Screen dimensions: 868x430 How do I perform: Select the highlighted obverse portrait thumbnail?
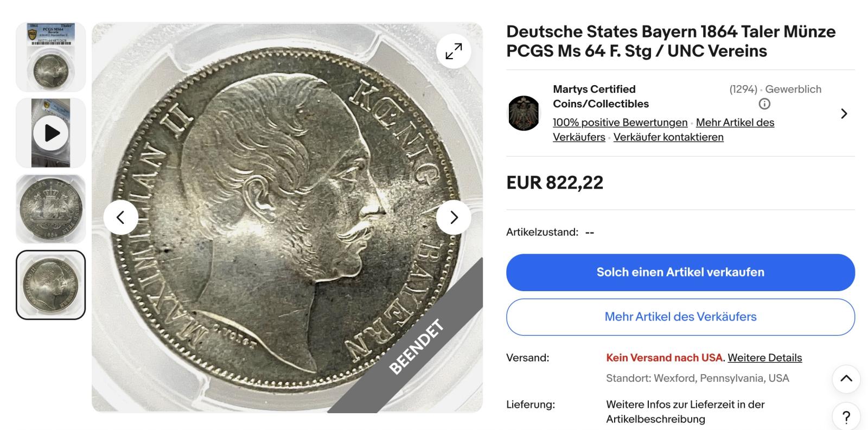51,285
